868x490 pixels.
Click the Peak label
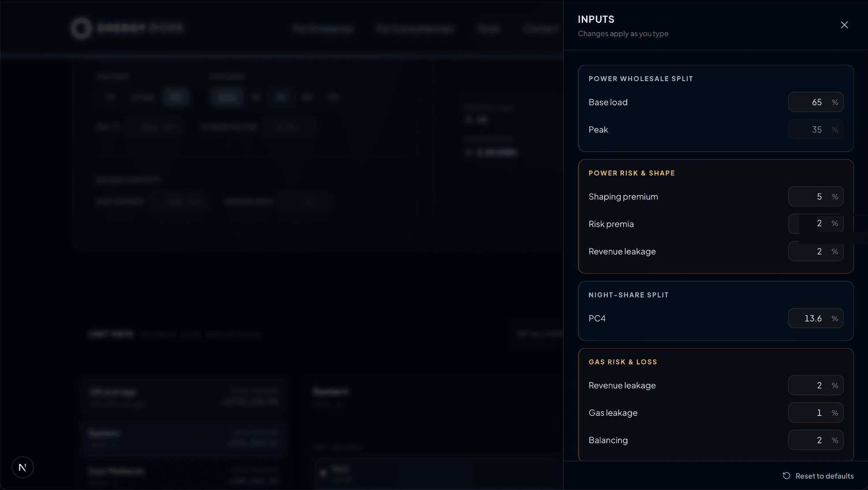point(598,130)
